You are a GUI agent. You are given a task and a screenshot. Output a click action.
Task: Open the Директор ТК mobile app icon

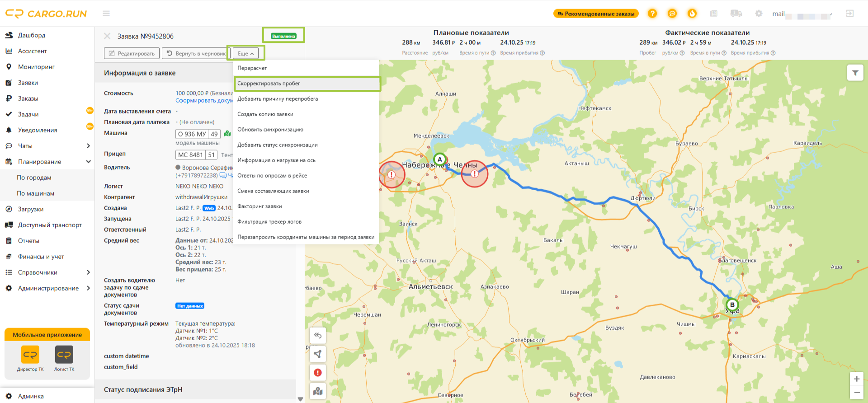click(30, 355)
